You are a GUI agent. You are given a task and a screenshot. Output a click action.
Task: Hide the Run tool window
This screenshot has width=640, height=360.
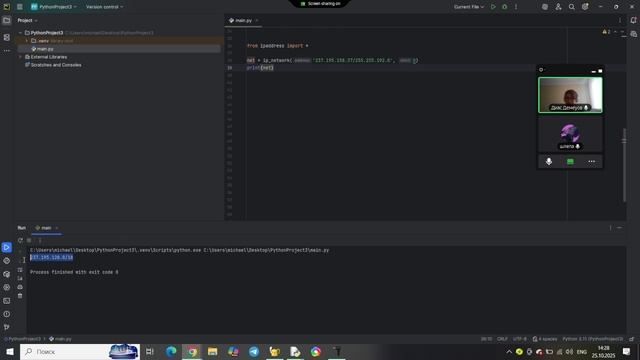point(620,228)
